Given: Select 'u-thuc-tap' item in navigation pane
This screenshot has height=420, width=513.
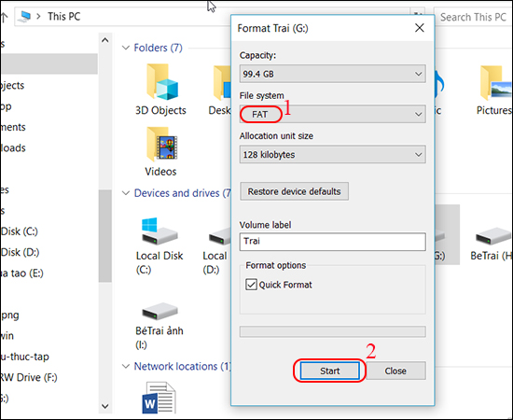Looking at the screenshot, I should 24,357.
